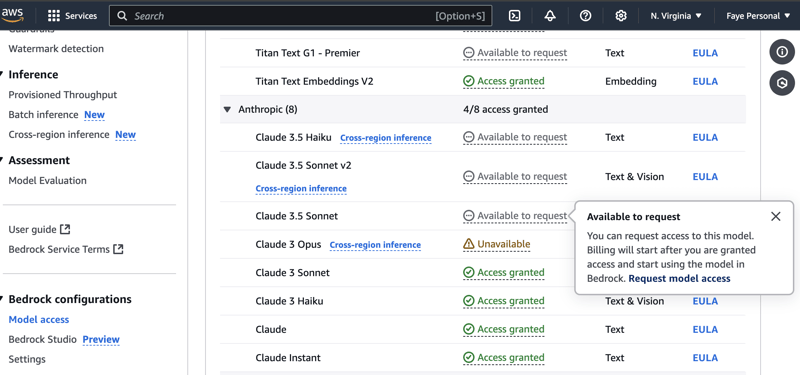The height and width of the screenshot is (375, 800).
Task: Click the Services grid icon
Action: [x=54, y=16]
